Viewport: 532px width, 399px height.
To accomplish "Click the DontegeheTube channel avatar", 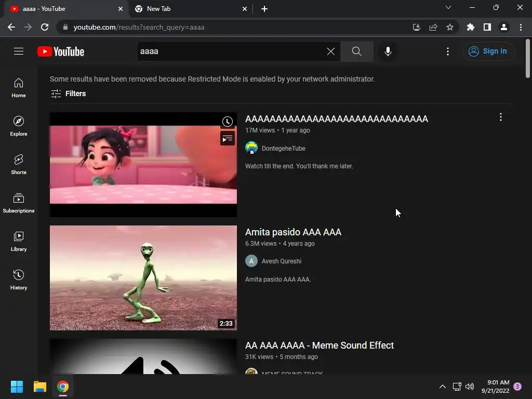I will 251,148.
